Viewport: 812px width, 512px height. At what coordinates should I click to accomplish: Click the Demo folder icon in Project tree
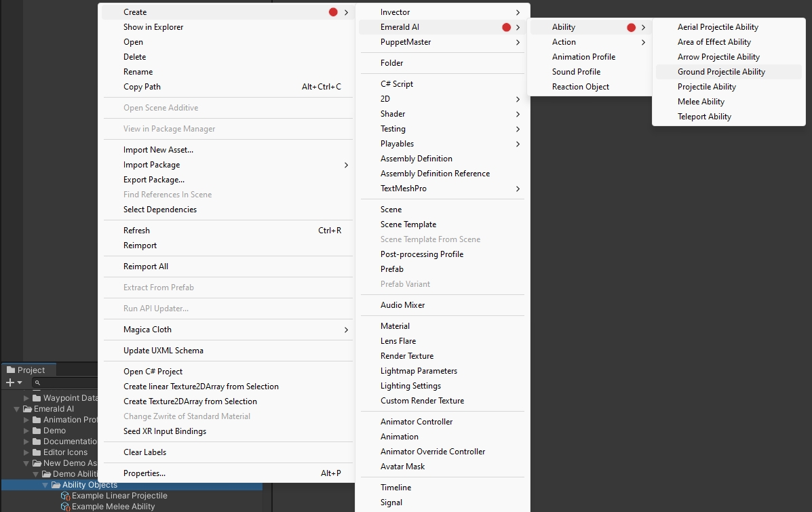click(x=37, y=431)
